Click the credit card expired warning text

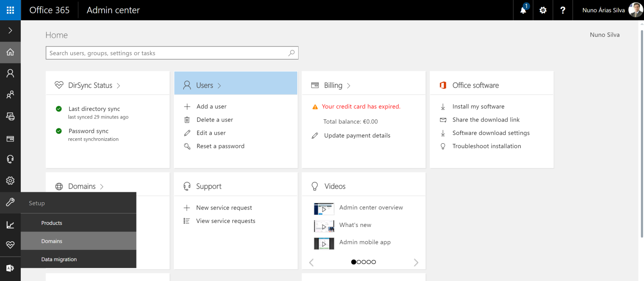click(361, 107)
